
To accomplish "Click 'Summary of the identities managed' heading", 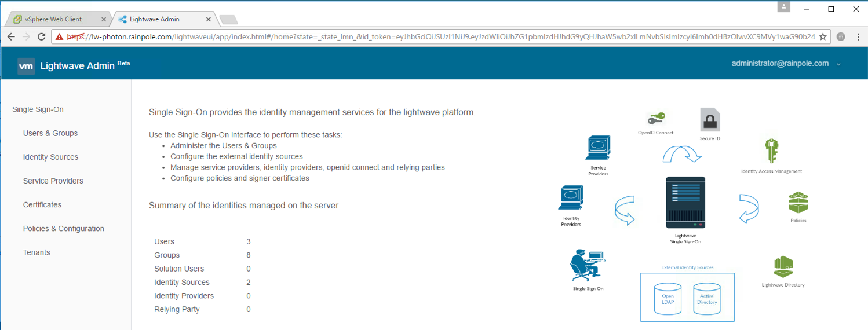I will pyautogui.click(x=243, y=206).
